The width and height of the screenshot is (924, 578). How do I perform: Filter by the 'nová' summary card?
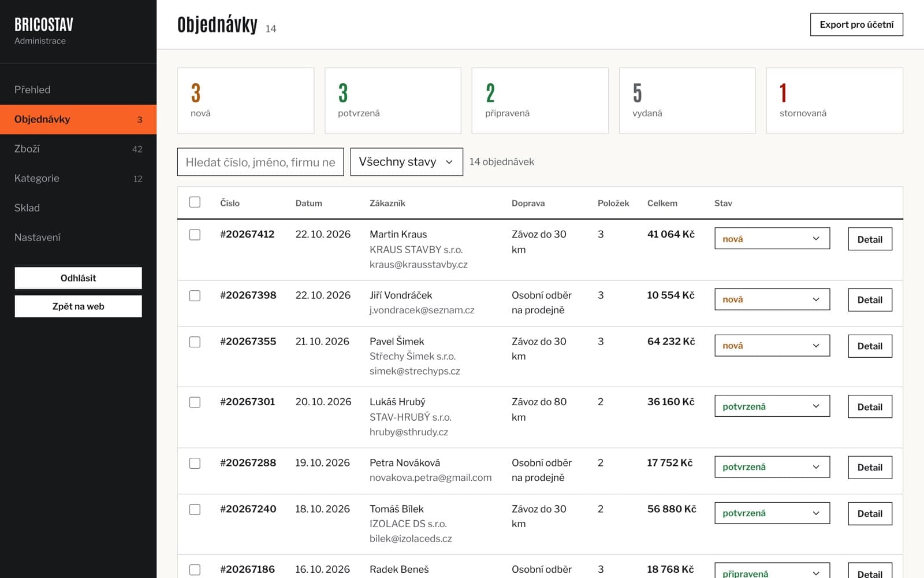(x=245, y=101)
